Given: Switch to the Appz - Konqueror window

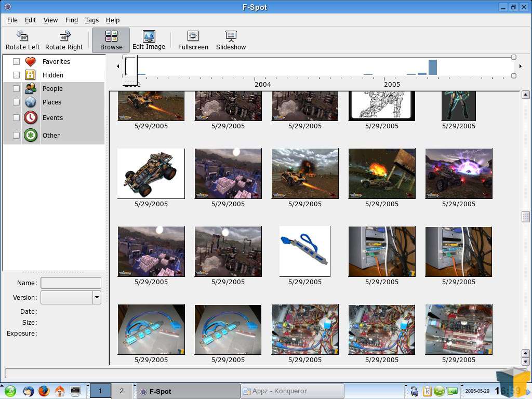Looking at the screenshot, I should click(292, 391).
